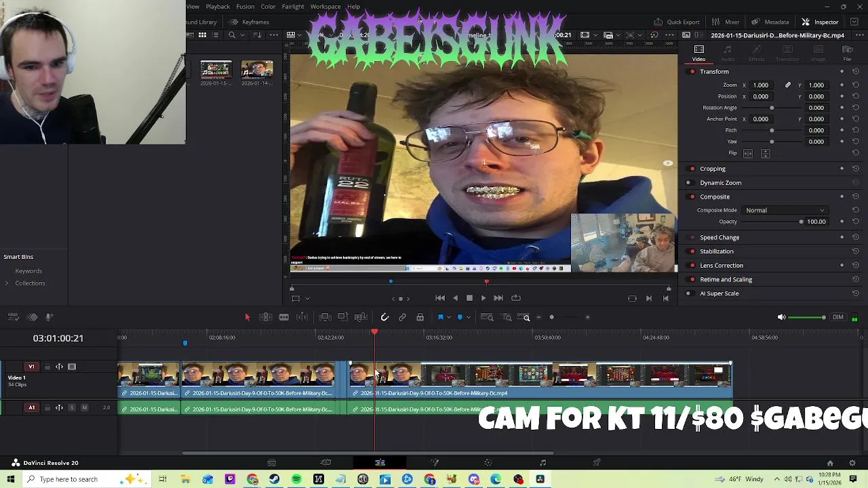Select the Collections smart bin
The image size is (868, 488).
coord(30,283)
